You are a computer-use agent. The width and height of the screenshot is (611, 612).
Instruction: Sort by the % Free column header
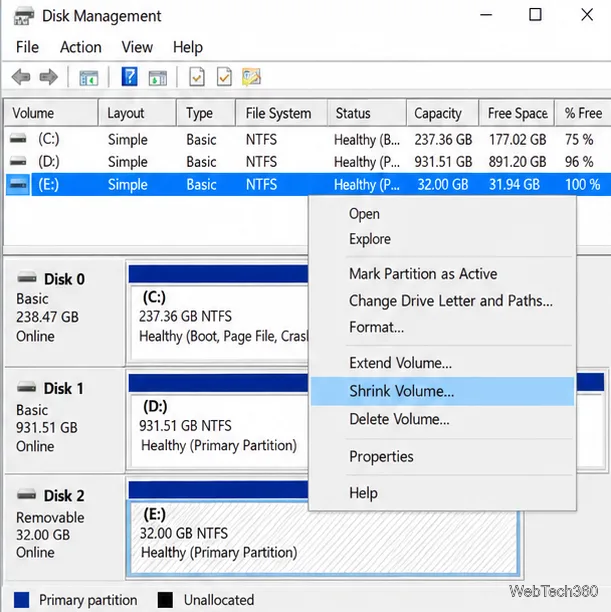(583, 113)
